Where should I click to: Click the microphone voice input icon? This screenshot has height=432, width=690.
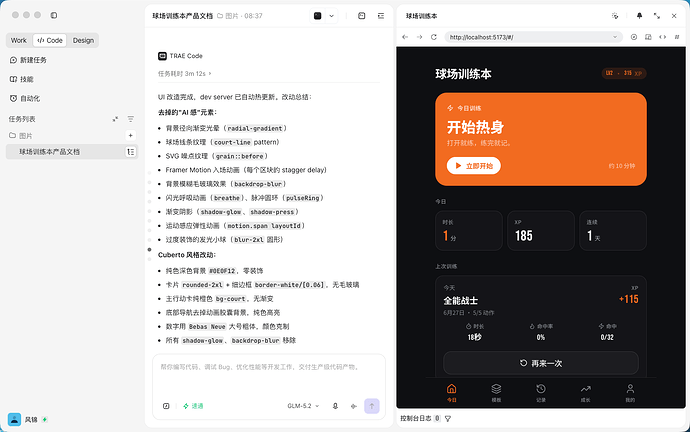click(x=335, y=406)
